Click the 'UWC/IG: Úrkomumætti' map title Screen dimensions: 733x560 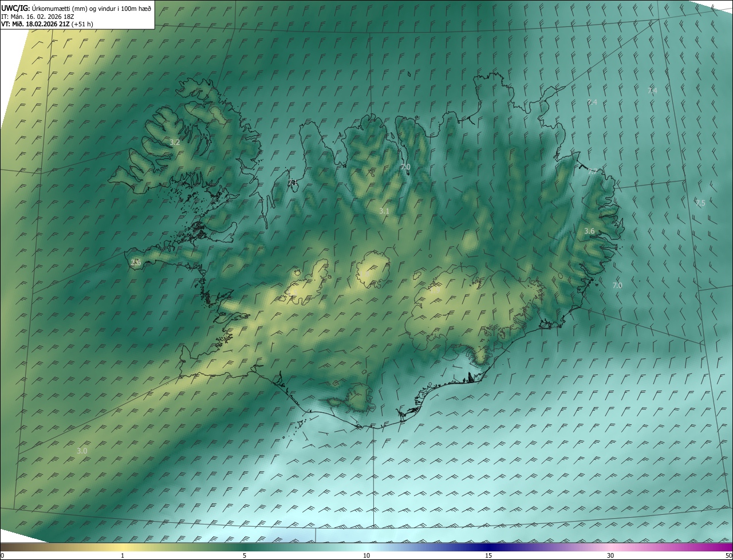[76, 8]
